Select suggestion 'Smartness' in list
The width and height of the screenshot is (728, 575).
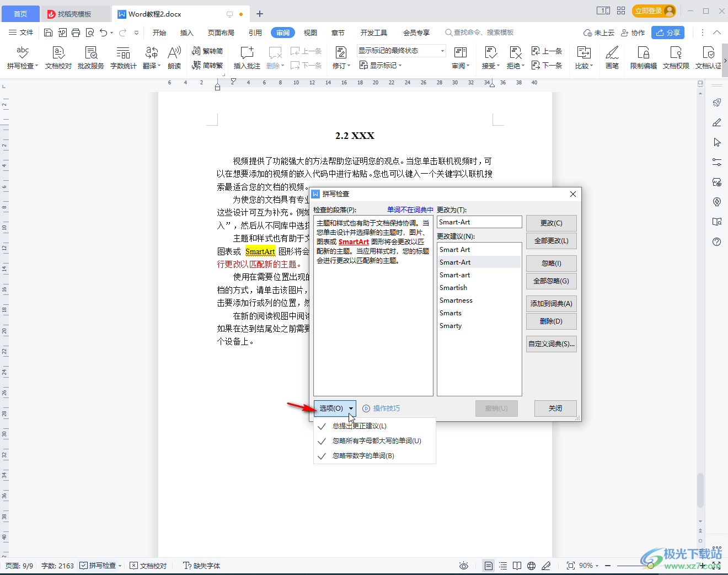click(479, 300)
